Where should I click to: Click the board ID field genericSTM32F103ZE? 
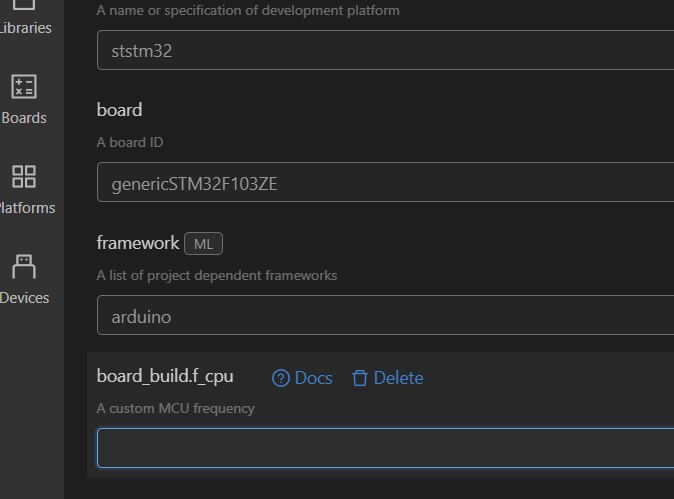point(385,182)
